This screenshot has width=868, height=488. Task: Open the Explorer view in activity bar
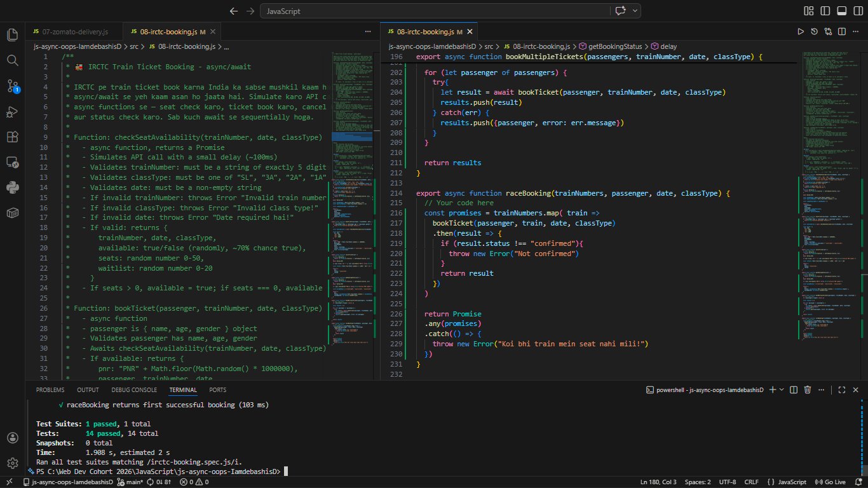12,34
